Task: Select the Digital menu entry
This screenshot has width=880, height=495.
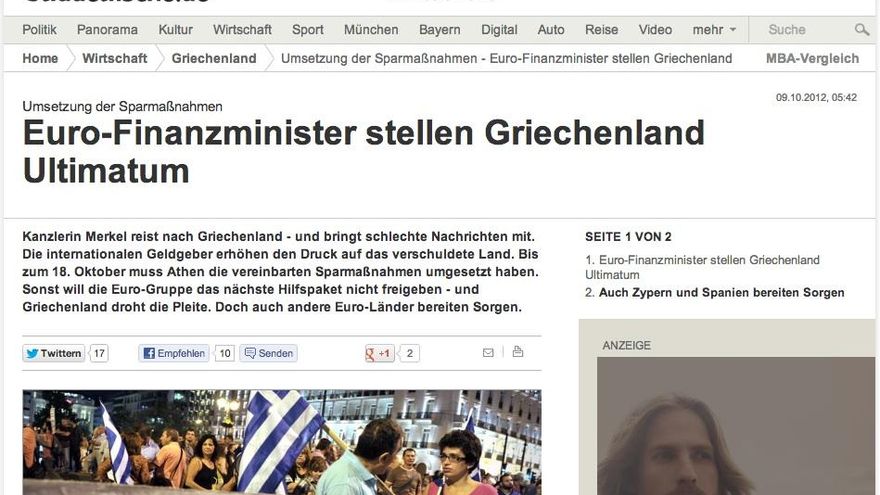Action: coord(499,30)
